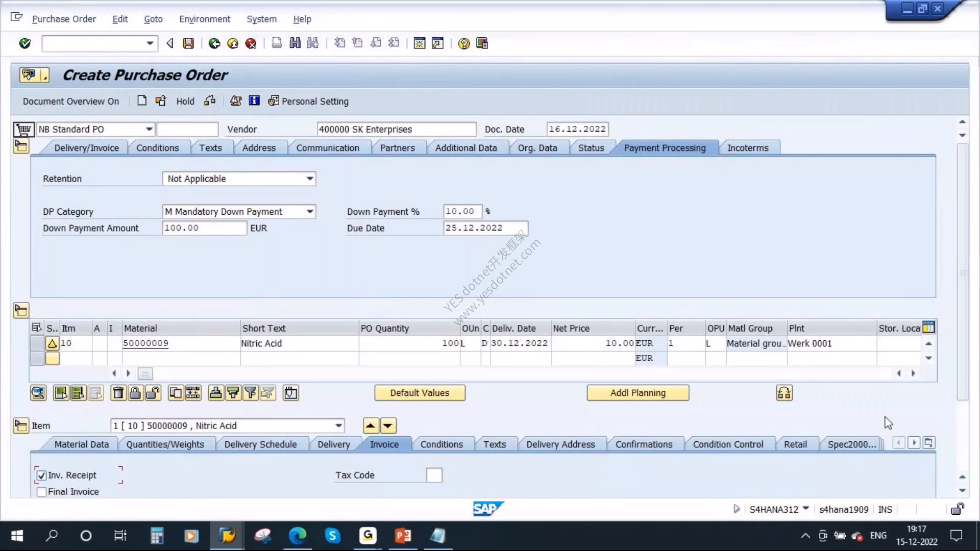Click the item table horizontal scrollbar thumb

[x=145, y=373]
